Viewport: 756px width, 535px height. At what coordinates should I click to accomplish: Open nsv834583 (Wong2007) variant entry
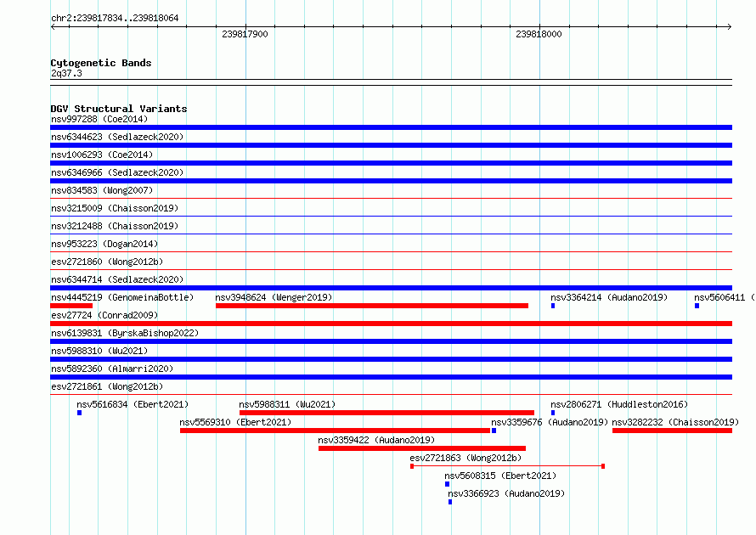pos(102,190)
